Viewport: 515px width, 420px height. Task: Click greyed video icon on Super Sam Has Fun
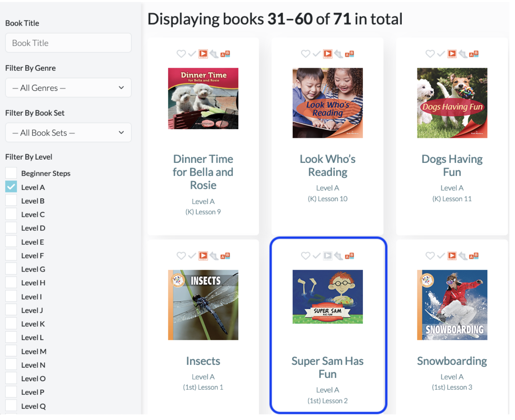(328, 256)
